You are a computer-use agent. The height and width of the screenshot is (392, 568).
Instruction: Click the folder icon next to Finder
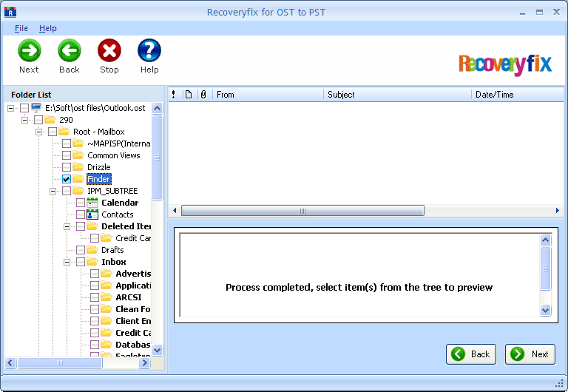coord(78,178)
